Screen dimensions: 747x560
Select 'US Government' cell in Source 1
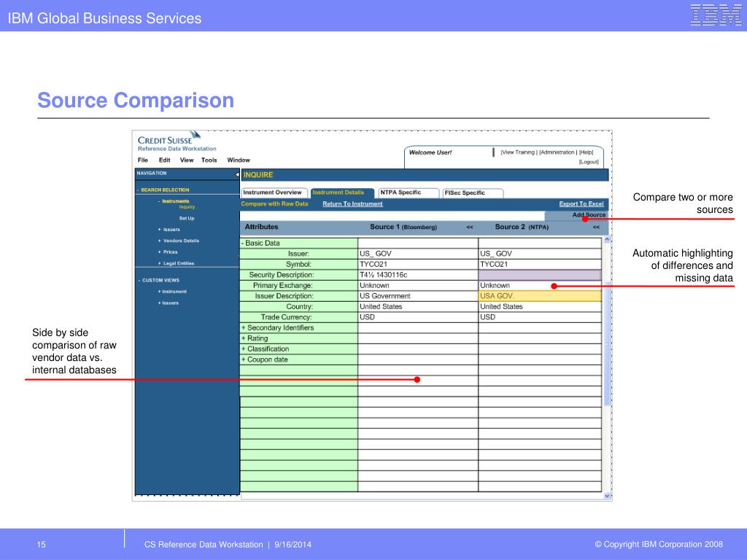click(x=418, y=296)
